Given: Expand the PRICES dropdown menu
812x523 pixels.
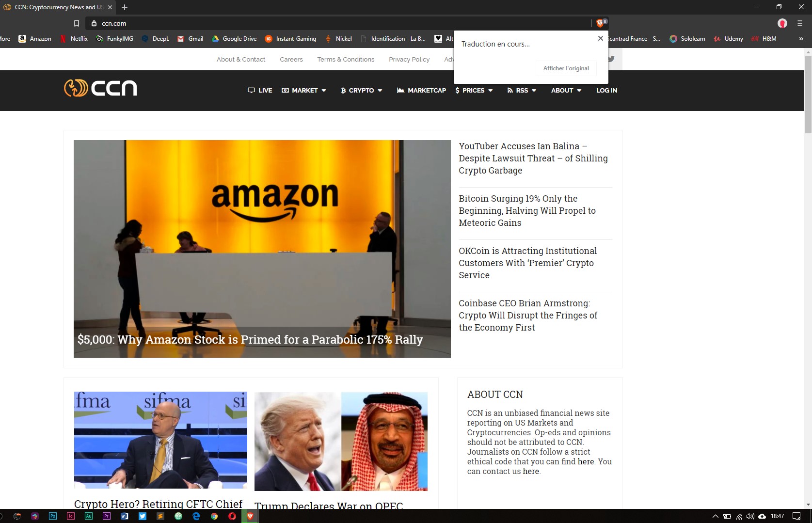Looking at the screenshot, I should tap(474, 91).
